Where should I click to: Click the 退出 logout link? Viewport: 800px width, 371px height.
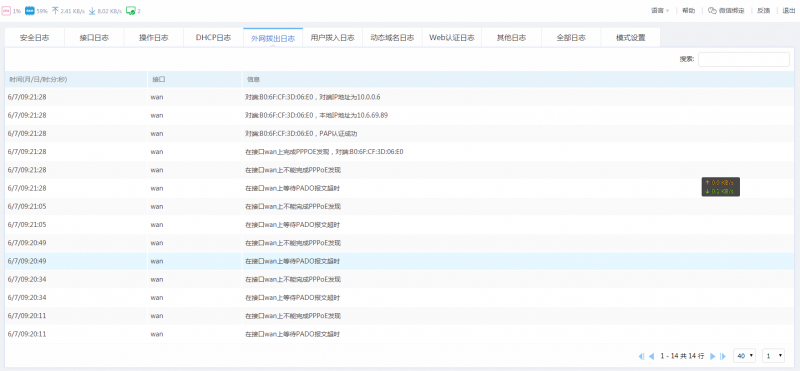[x=789, y=10]
